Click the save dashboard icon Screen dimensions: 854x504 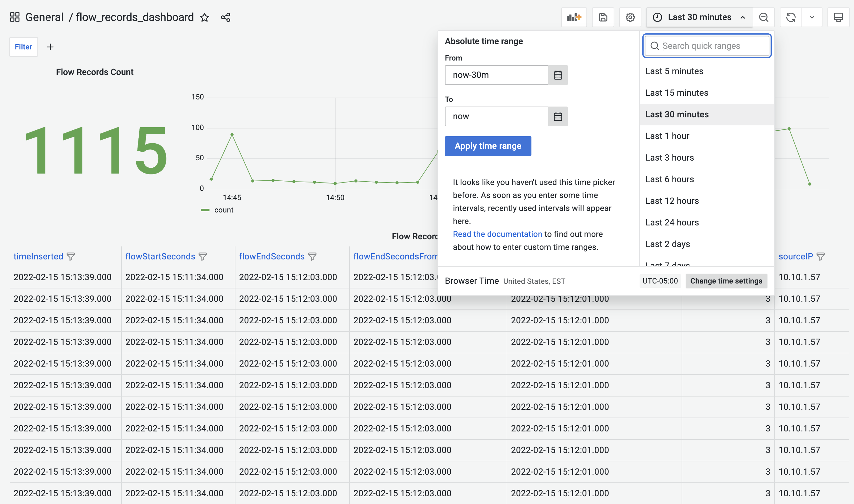pos(603,17)
